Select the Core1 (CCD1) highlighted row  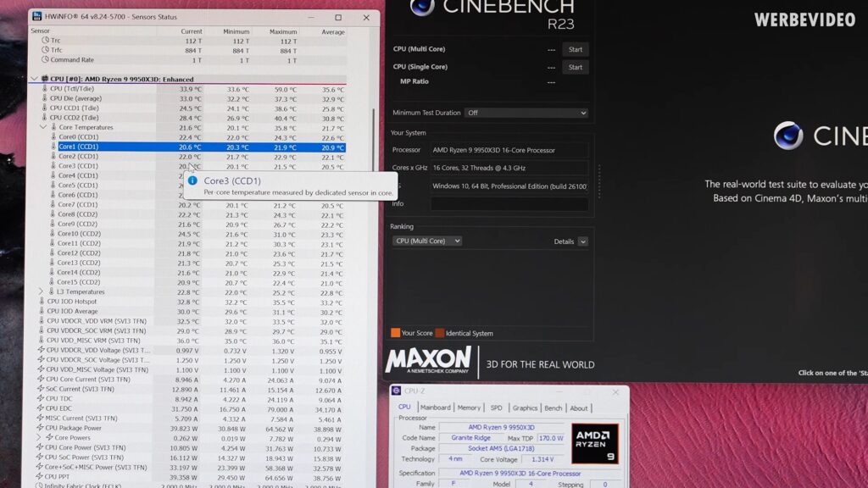pyautogui.click(x=202, y=147)
